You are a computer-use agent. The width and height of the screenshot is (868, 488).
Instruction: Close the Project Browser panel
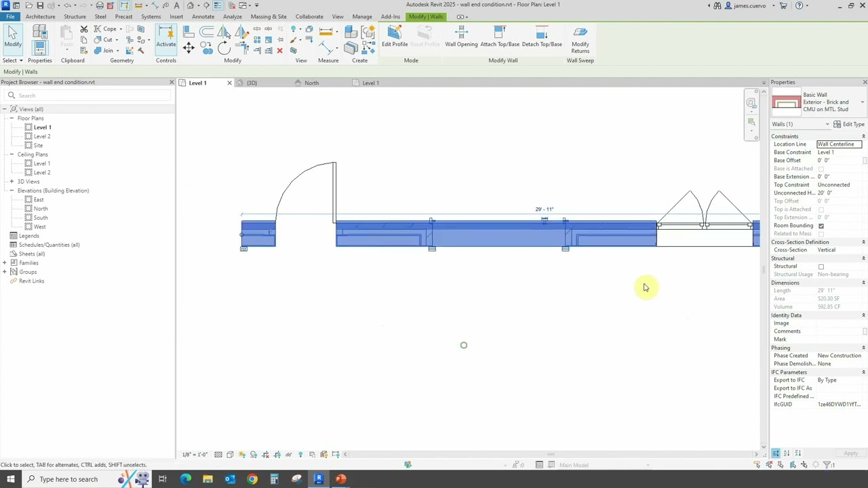[171, 82]
